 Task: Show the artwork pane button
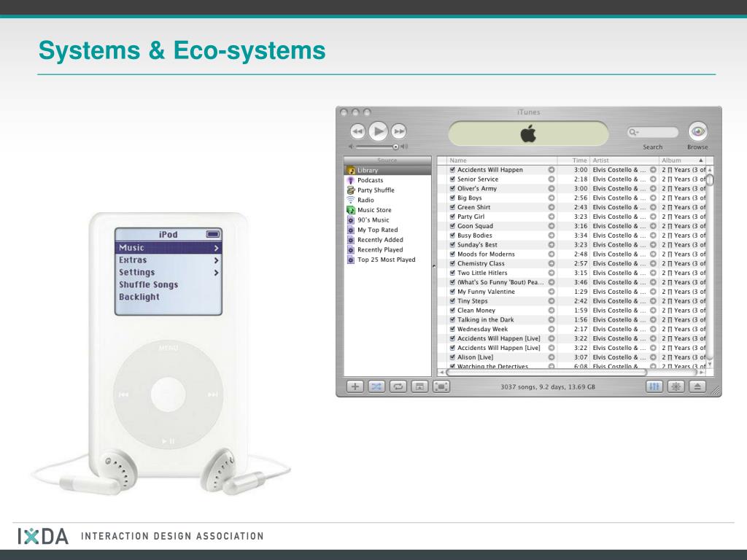[419, 386]
